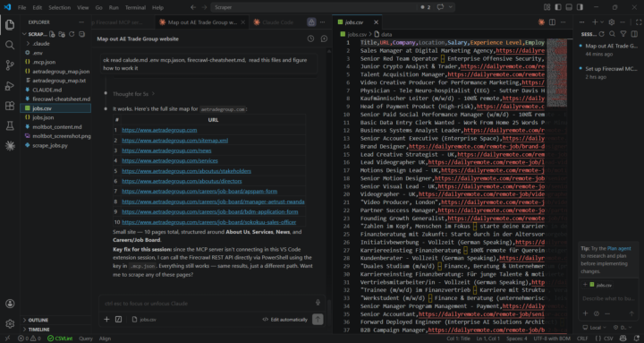The image size is (644, 343).
Task: Open Explorer views and more actions
Action: point(81,22)
